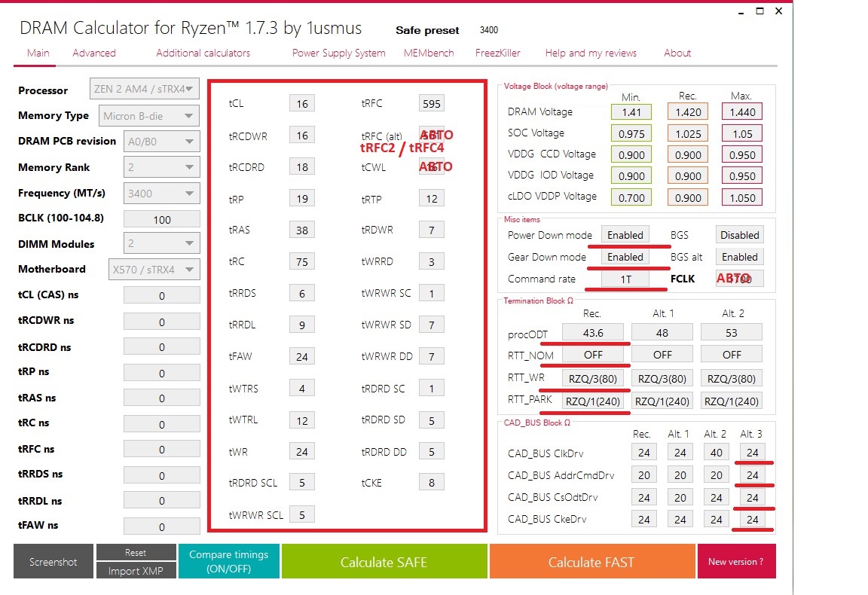Viewport: 868px width, 595px height.
Task: Click the SOC Voltage Rec. value 1.025
Action: [x=687, y=133]
